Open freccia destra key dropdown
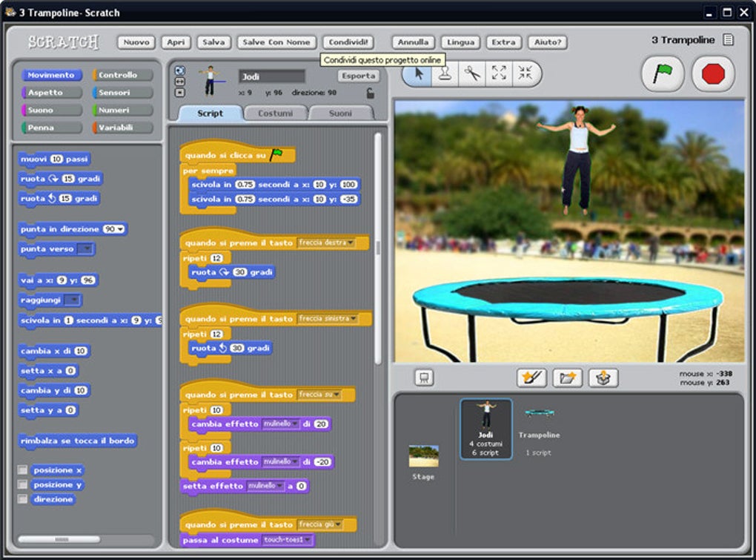This screenshot has width=756, height=560. 351,243
